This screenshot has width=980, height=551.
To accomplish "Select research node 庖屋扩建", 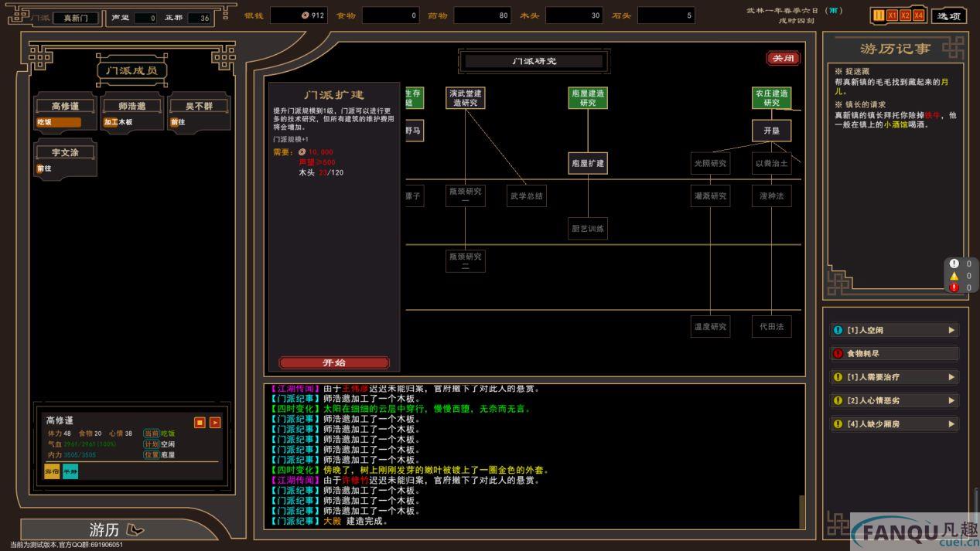I will pos(588,163).
